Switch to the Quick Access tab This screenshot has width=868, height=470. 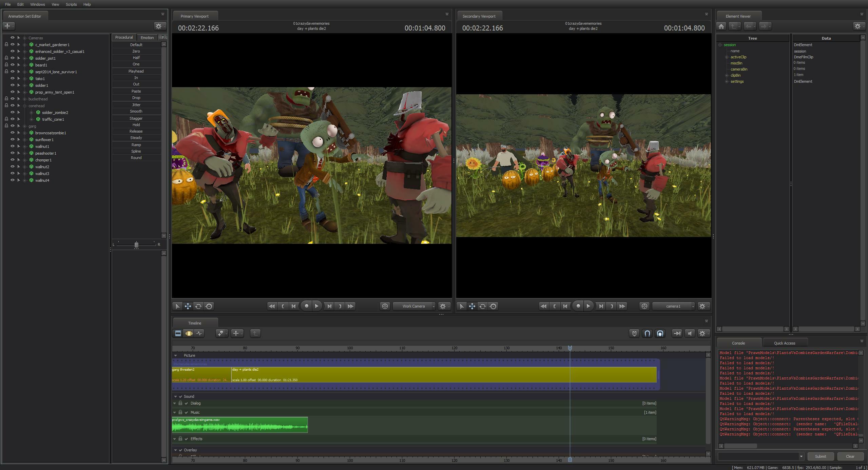pos(785,343)
